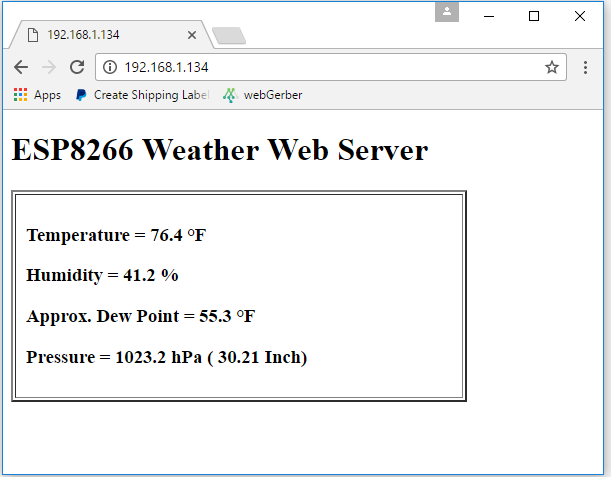Minimize the browser window
611x477 pixels.
click(x=489, y=16)
